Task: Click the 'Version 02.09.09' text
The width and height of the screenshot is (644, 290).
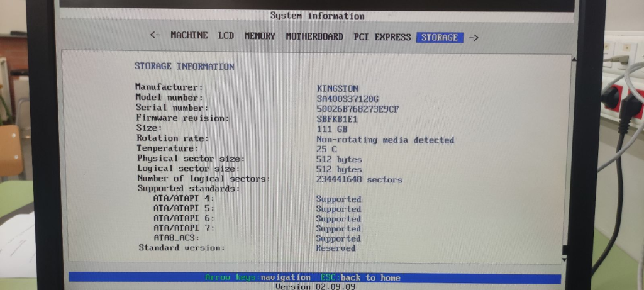Action: click(315, 286)
